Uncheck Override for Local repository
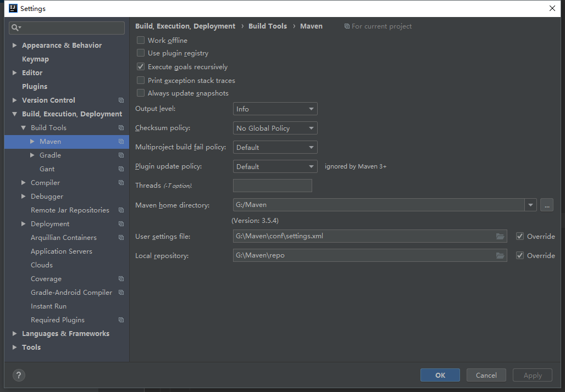This screenshot has width=565, height=392. pos(519,255)
